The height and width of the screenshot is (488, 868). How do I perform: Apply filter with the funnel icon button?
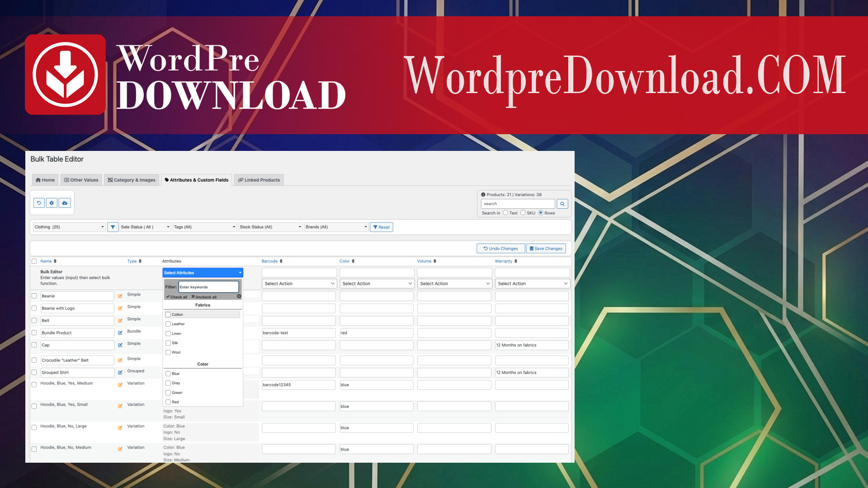[113, 227]
